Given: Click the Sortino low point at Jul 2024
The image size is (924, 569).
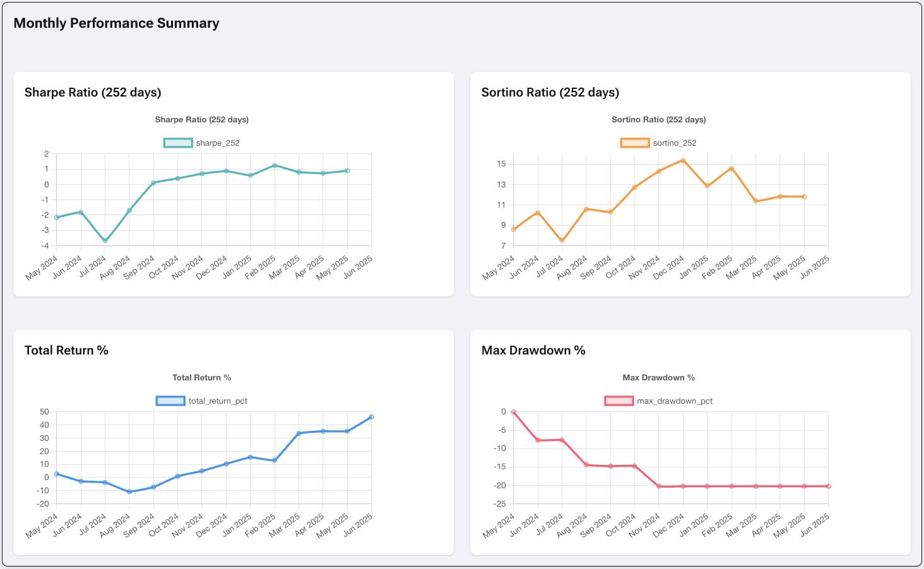Looking at the screenshot, I should [x=562, y=240].
